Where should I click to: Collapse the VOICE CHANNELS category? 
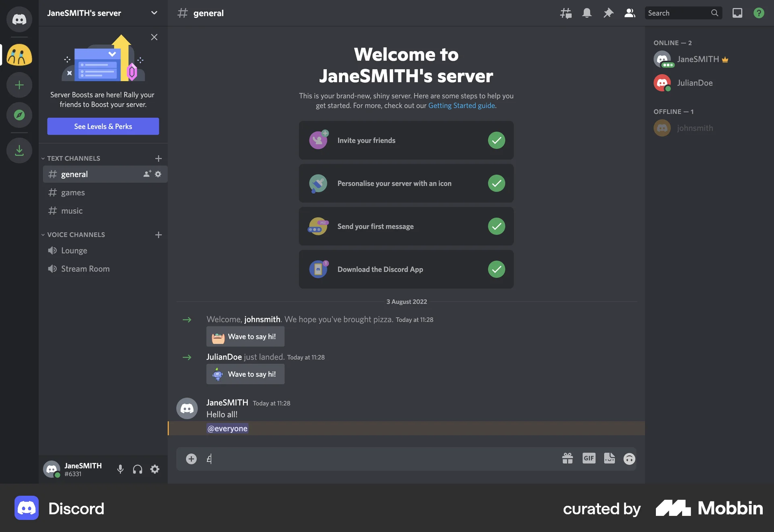click(43, 235)
